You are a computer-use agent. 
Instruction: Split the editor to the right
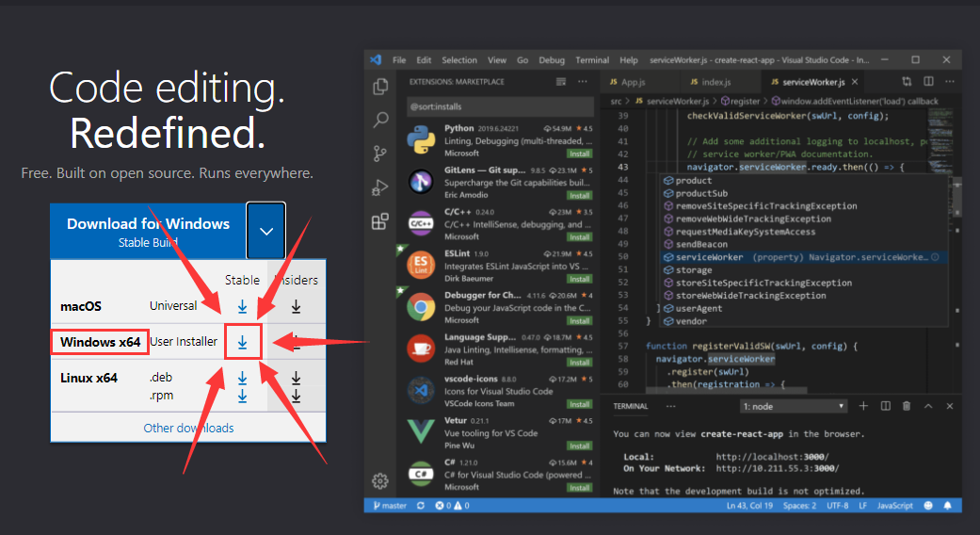coord(929,82)
